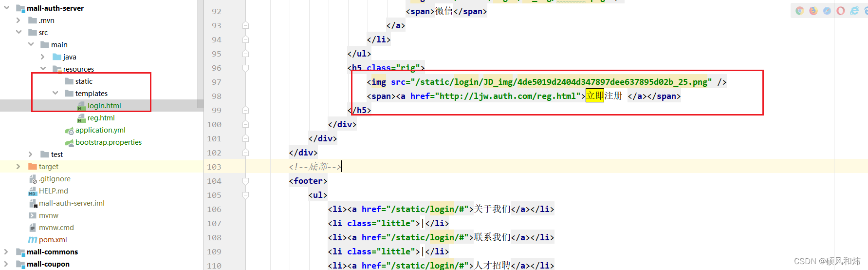Select the mall-auth-server root label

tap(55, 8)
